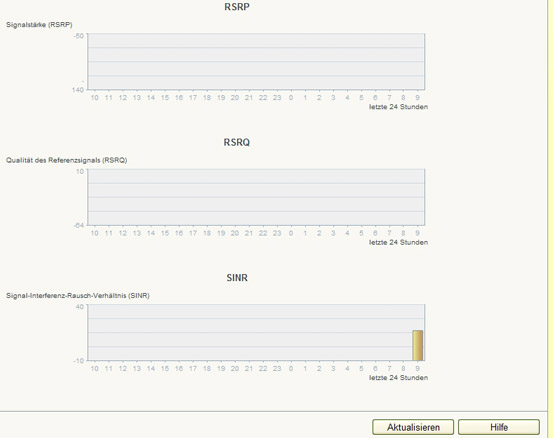Click hour 17 tick on RSRQ axis
The width and height of the screenshot is (553, 438).
(x=193, y=233)
